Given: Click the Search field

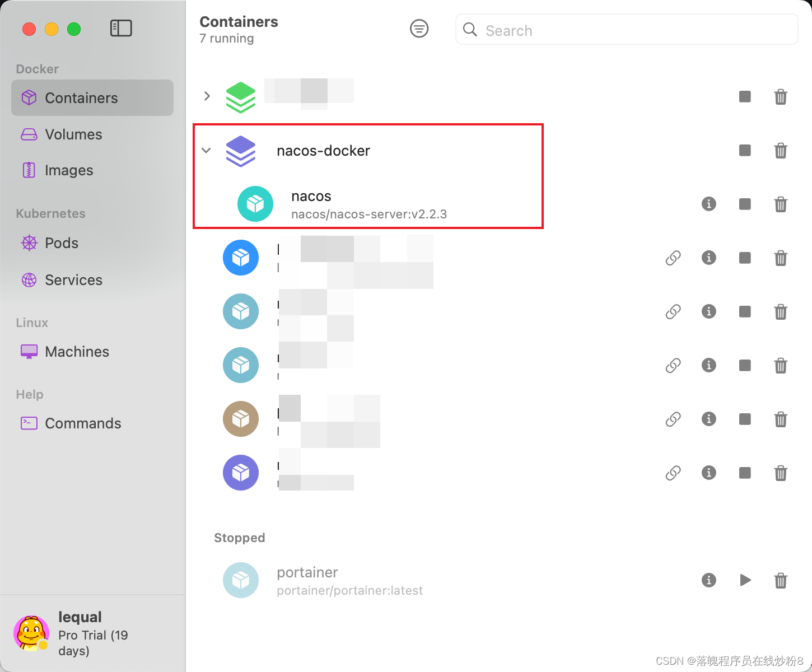Looking at the screenshot, I should tap(627, 30).
